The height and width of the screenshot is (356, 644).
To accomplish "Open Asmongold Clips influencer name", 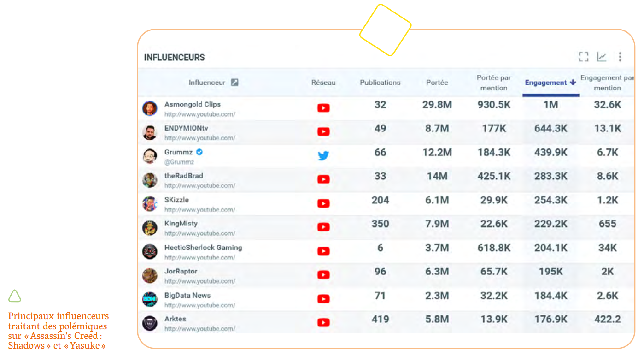I will 193,104.
